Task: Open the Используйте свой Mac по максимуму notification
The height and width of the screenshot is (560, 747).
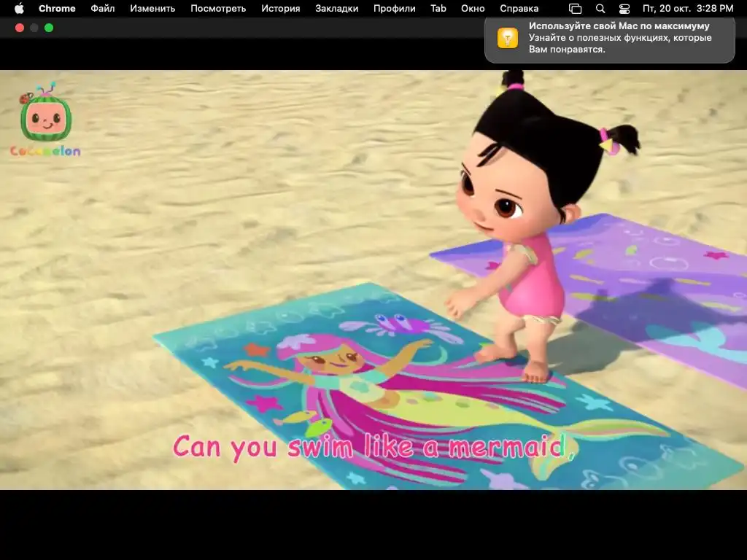Action: 610,39
